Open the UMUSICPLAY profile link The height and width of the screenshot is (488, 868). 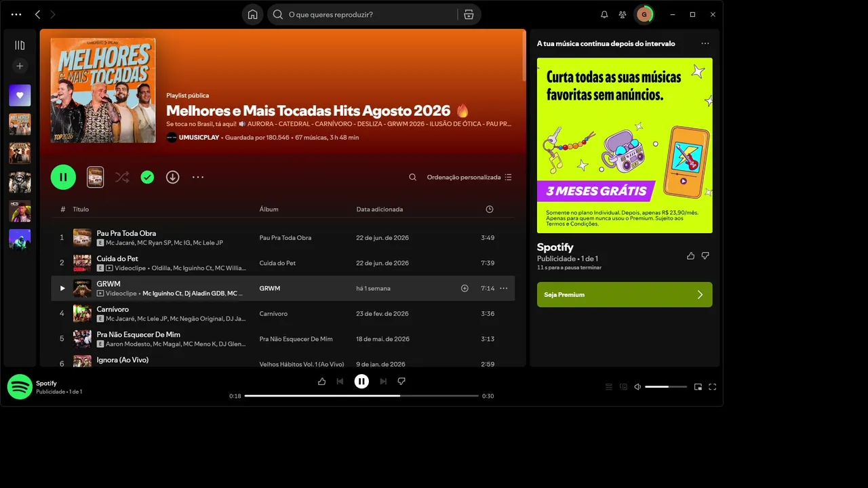tap(199, 138)
